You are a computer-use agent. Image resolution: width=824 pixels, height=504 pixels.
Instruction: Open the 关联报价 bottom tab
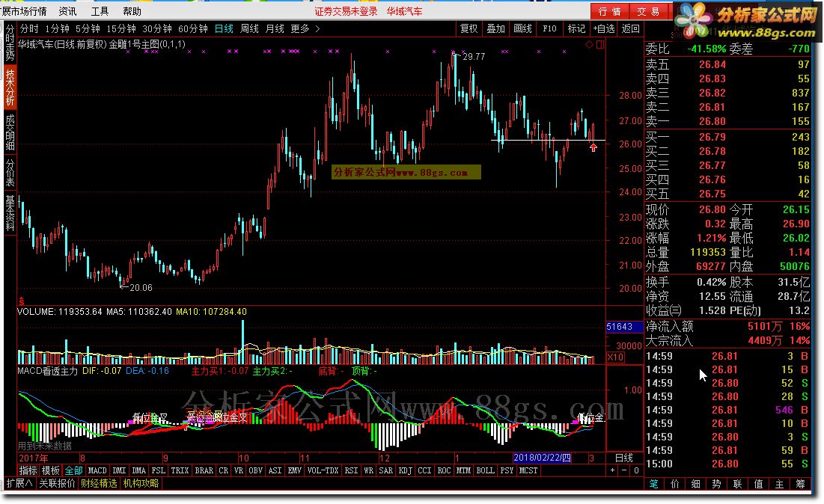tap(57, 483)
